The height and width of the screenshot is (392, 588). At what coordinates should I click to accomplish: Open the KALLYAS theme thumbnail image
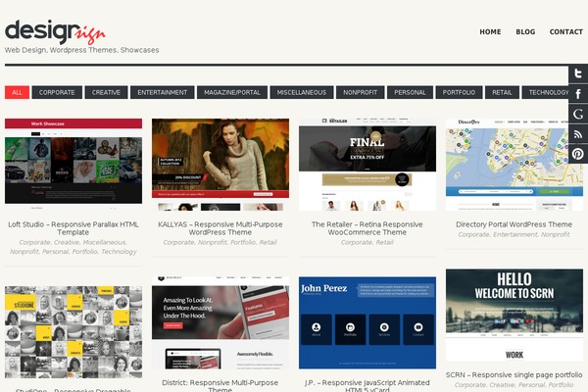point(220,165)
